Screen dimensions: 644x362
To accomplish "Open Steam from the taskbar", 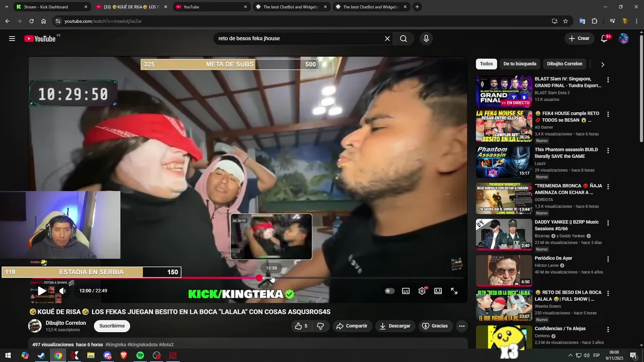I will click(41, 355).
